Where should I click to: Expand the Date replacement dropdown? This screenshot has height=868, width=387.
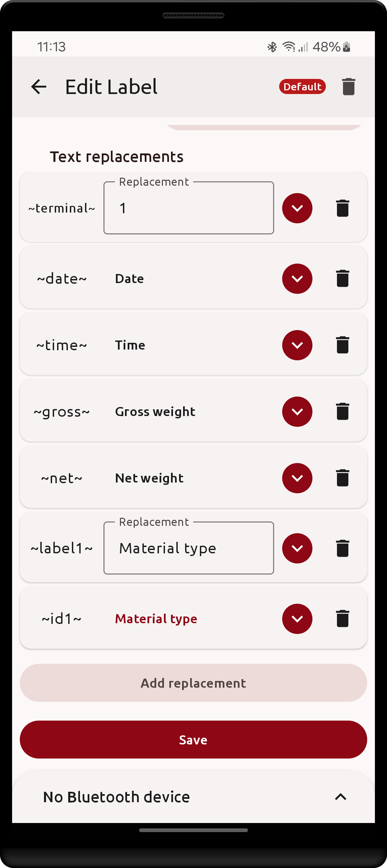(297, 279)
